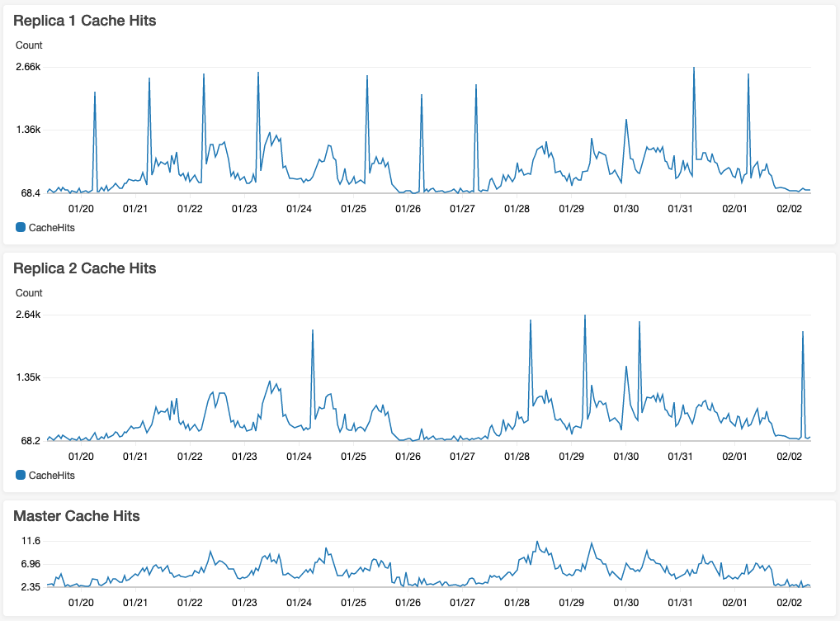Click the Replica 2 Cache Hits title
Viewport: 840px width, 621px height.
pos(85,268)
